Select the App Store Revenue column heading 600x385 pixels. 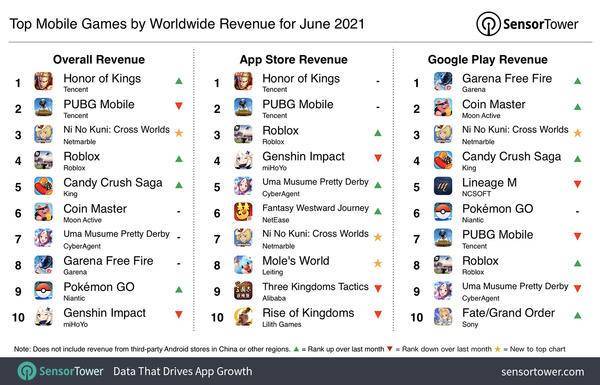coord(293,59)
